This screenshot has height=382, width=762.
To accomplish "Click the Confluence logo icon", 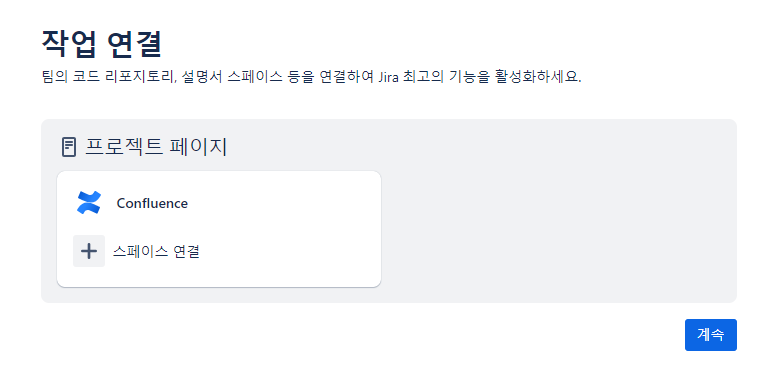I will [x=89, y=203].
